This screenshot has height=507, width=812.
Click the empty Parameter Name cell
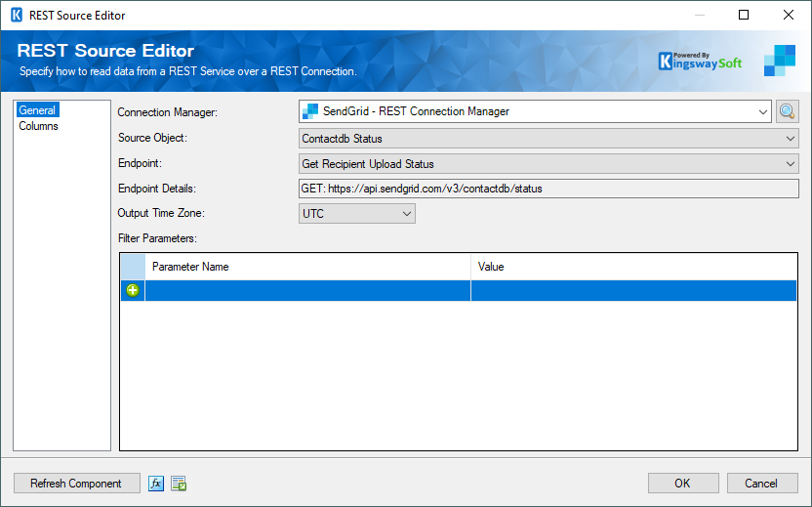[x=307, y=290]
